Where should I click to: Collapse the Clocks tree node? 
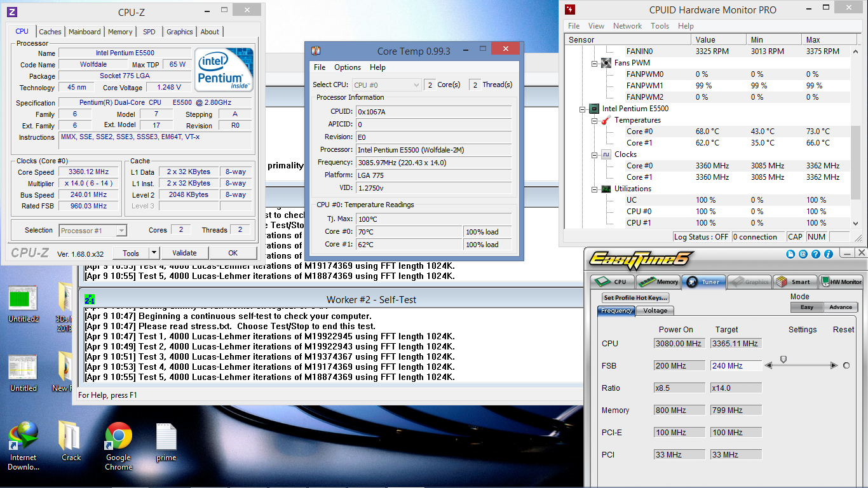click(x=594, y=154)
